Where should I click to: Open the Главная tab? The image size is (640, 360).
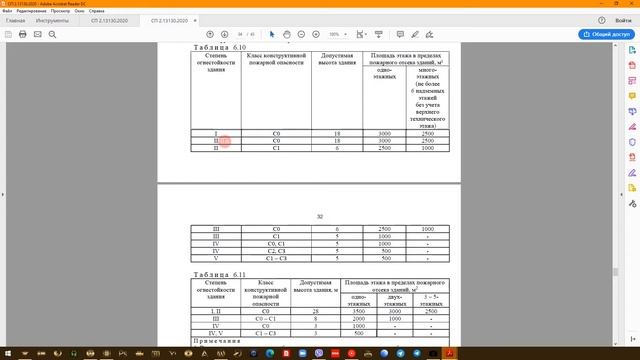pyautogui.click(x=16, y=20)
